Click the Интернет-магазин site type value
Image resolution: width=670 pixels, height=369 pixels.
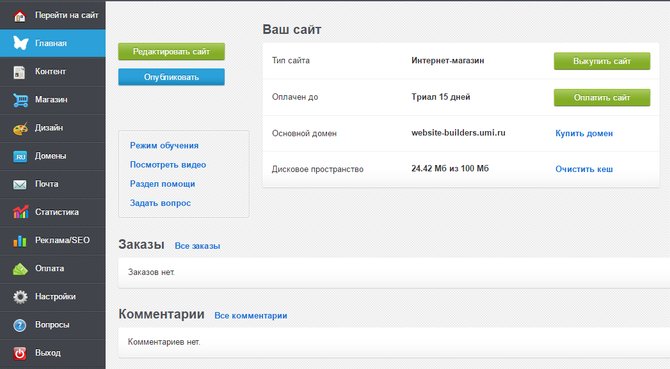pos(448,61)
